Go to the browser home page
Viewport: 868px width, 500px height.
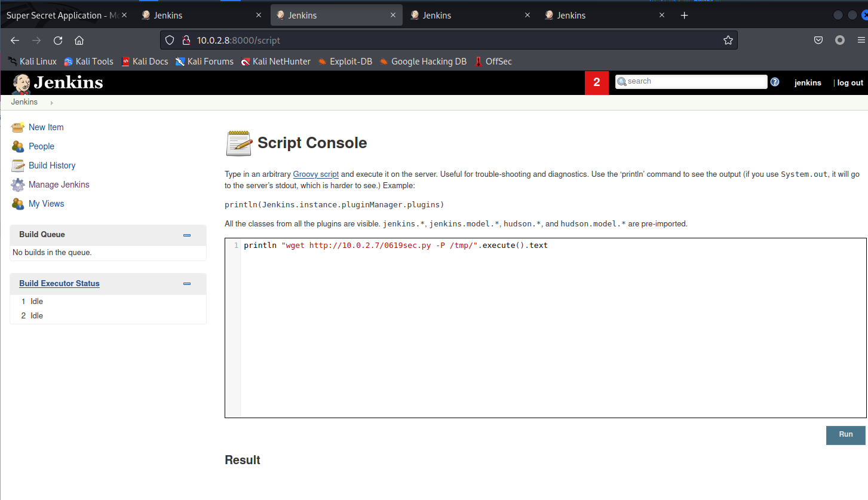point(79,41)
